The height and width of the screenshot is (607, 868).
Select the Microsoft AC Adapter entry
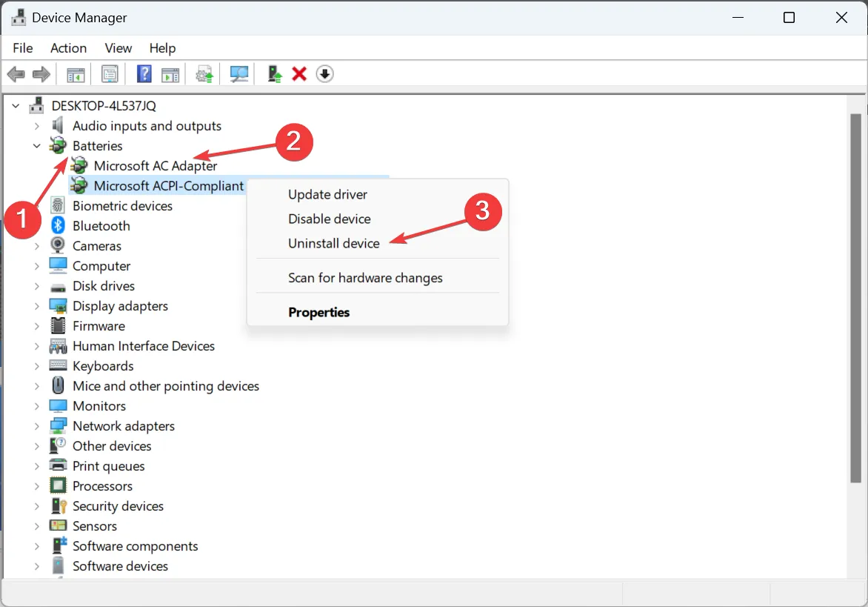coord(156,165)
